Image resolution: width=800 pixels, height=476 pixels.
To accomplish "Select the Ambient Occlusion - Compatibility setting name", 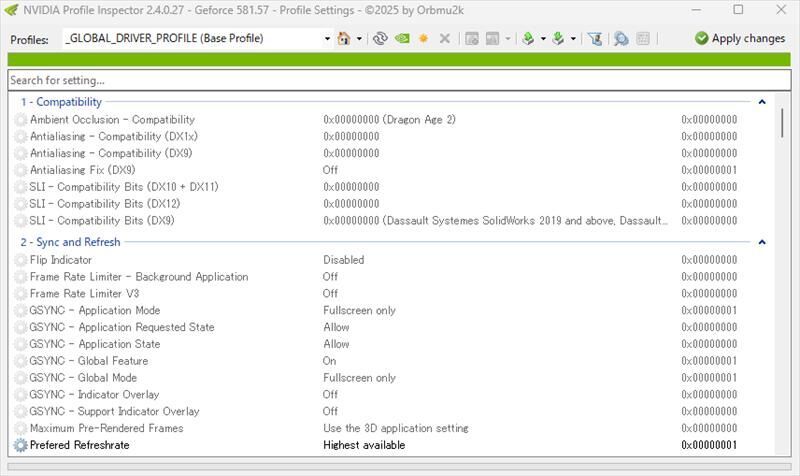I will [112, 119].
